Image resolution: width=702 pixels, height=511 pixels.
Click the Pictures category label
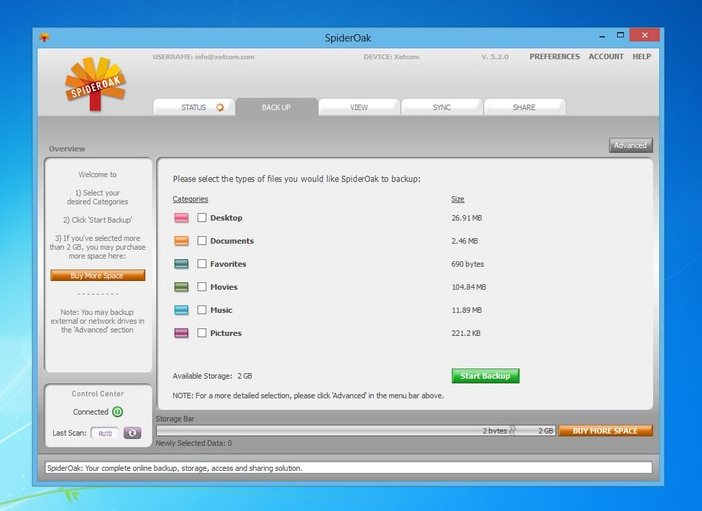click(x=226, y=333)
